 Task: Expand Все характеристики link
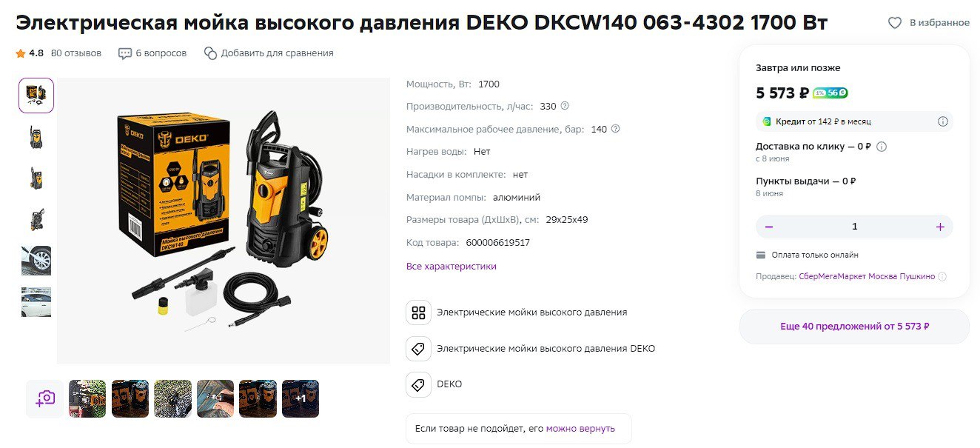(452, 266)
